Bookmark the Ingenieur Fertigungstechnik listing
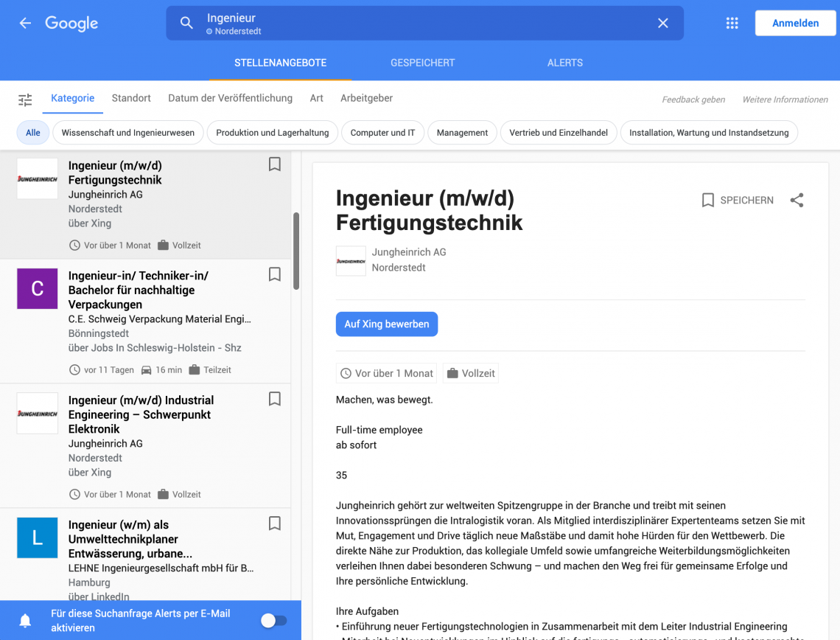The image size is (840, 640). [x=274, y=164]
